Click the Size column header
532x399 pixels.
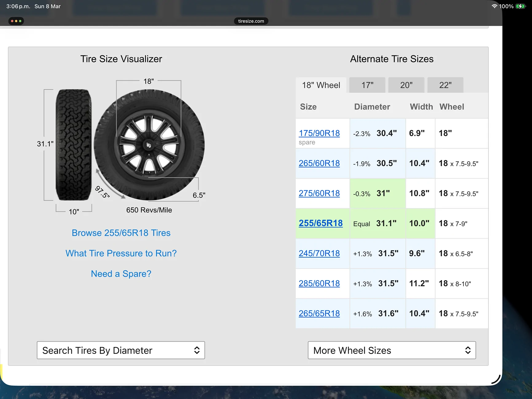pyautogui.click(x=308, y=107)
